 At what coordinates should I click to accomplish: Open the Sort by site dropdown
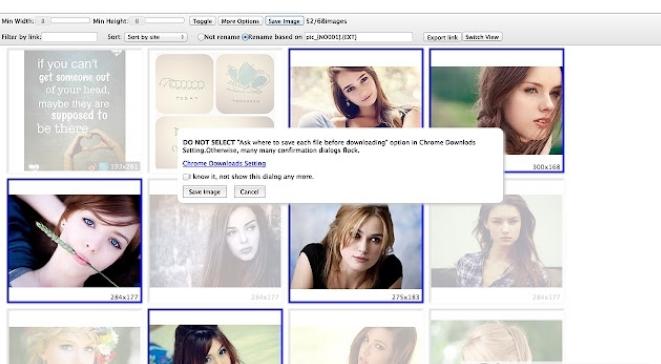(x=156, y=37)
